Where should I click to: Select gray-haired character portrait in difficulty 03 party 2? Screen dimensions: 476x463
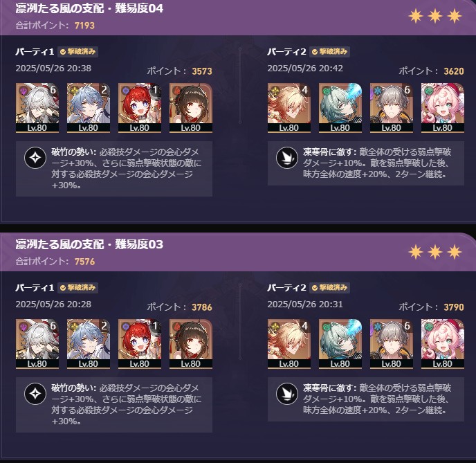pyautogui.click(x=392, y=344)
